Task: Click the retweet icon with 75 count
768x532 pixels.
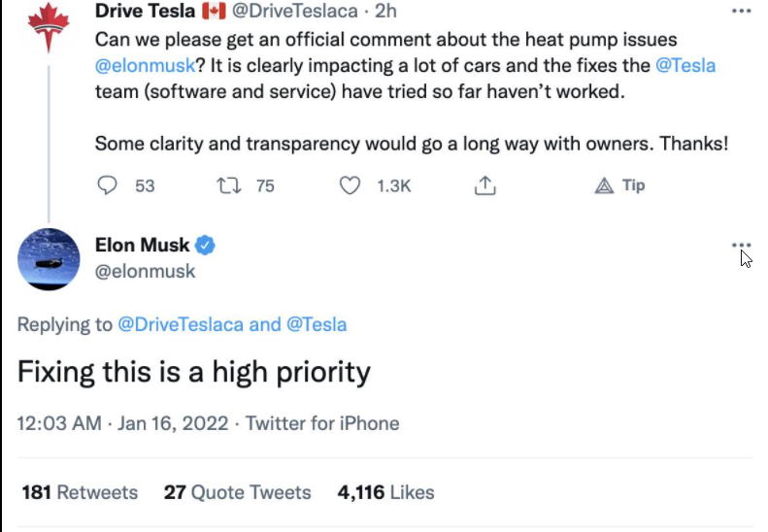Action: [229, 185]
